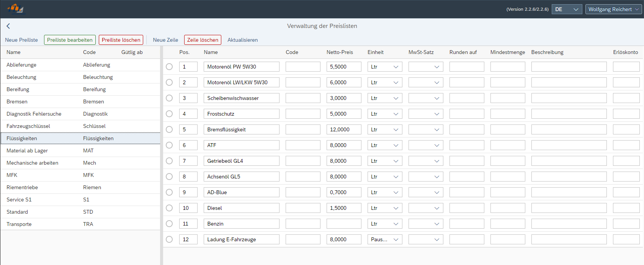Click the application logo in header

coord(15,8)
